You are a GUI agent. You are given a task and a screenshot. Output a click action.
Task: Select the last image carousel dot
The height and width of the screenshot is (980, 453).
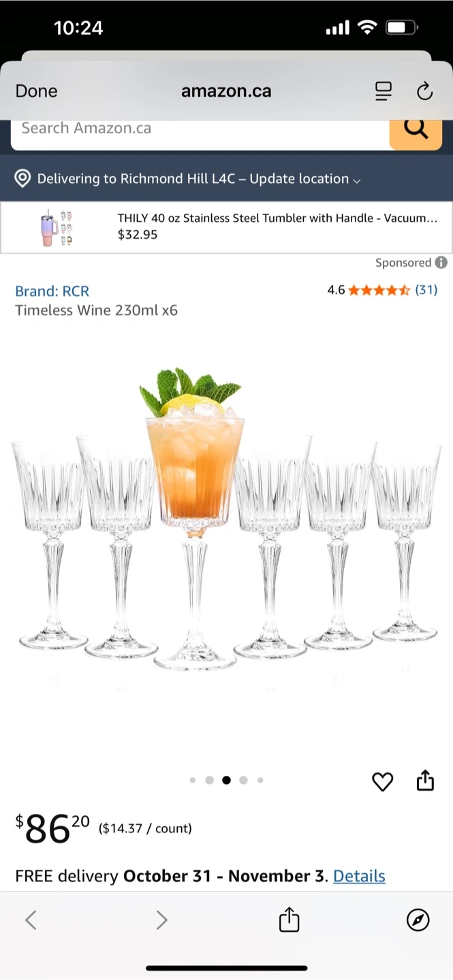(x=260, y=781)
